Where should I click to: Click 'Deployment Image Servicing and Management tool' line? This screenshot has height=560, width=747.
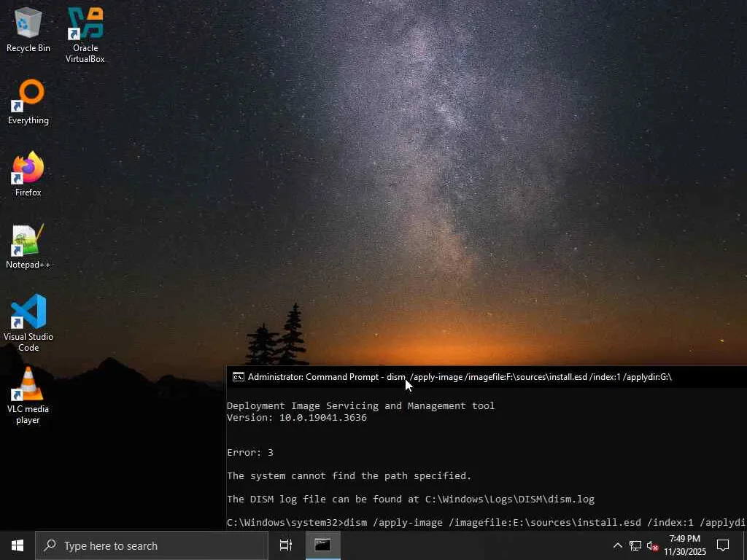(x=360, y=405)
